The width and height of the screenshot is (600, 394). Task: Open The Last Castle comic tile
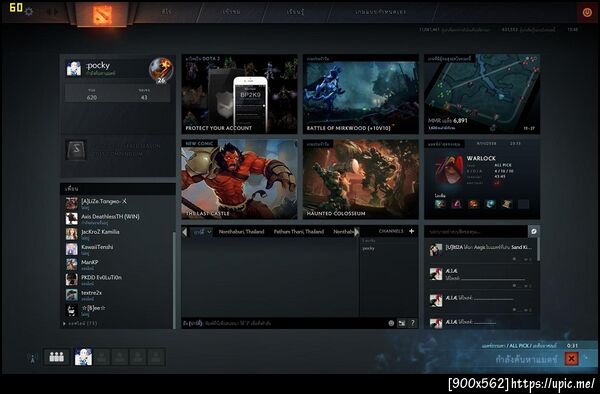[239, 179]
